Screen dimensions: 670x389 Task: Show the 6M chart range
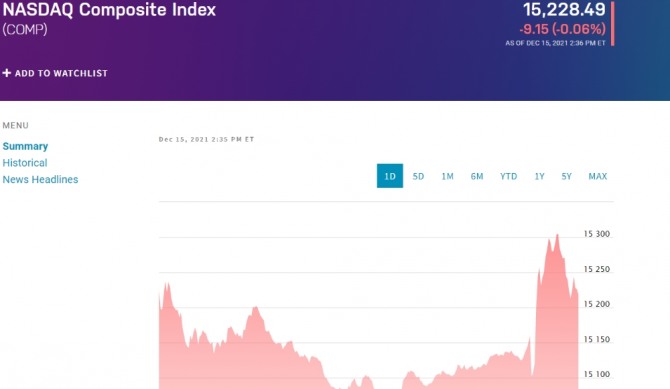tap(477, 176)
